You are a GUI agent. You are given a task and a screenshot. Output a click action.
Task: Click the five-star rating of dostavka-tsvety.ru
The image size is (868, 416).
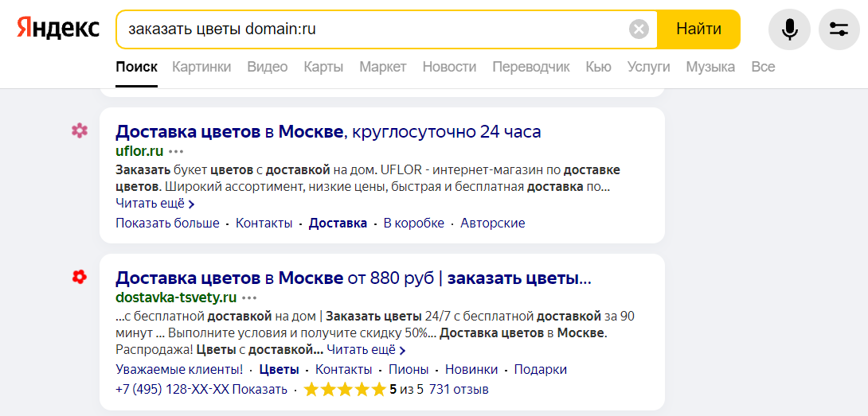click(344, 390)
